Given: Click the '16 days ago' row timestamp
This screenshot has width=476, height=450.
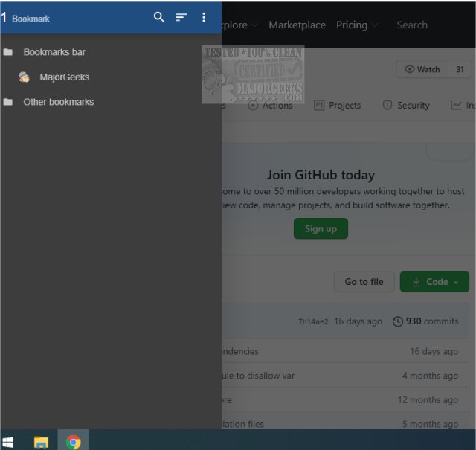Looking at the screenshot, I should click(434, 351).
